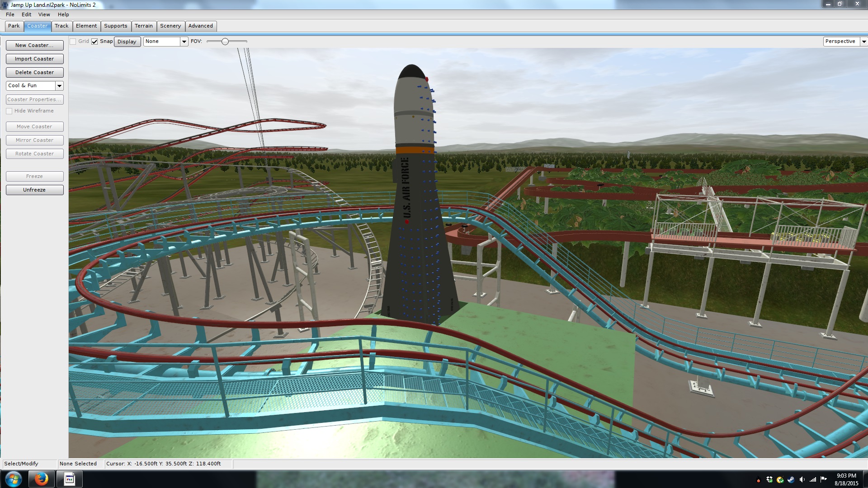
Task: Open the Perspective view dropdown
Action: click(x=863, y=42)
